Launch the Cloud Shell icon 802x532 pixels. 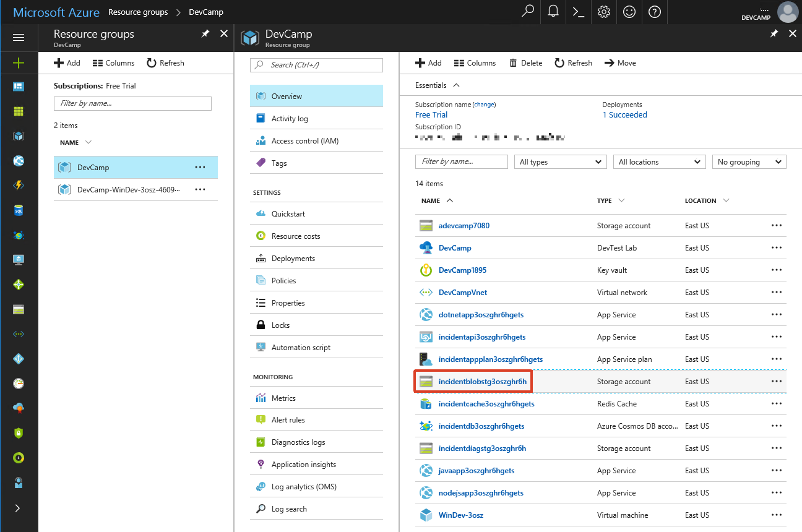tap(579, 12)
